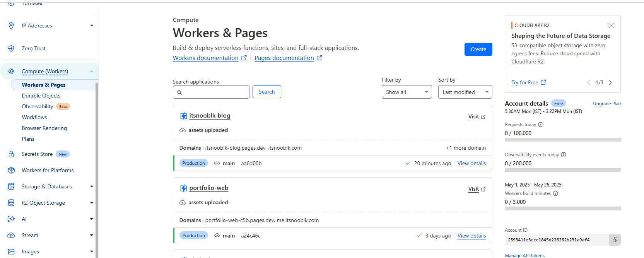Click the Stream cloud icon

click(x=11, y=235)
